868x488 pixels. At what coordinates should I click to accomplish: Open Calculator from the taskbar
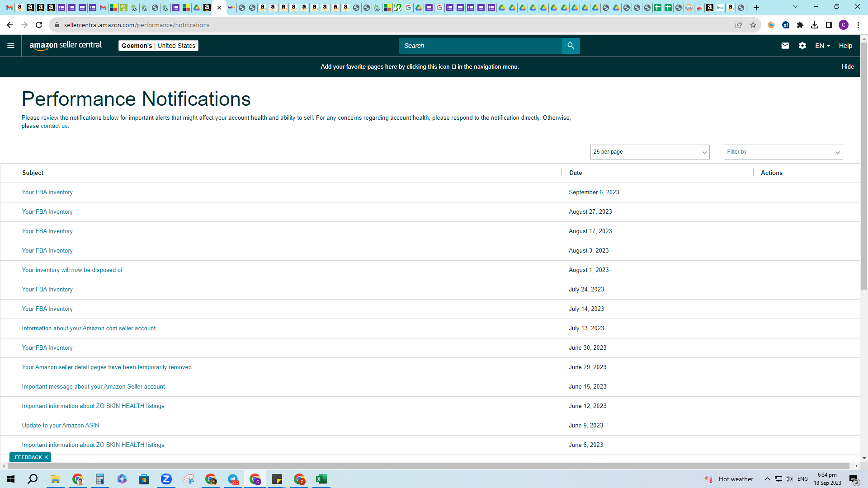coord(99,479)
